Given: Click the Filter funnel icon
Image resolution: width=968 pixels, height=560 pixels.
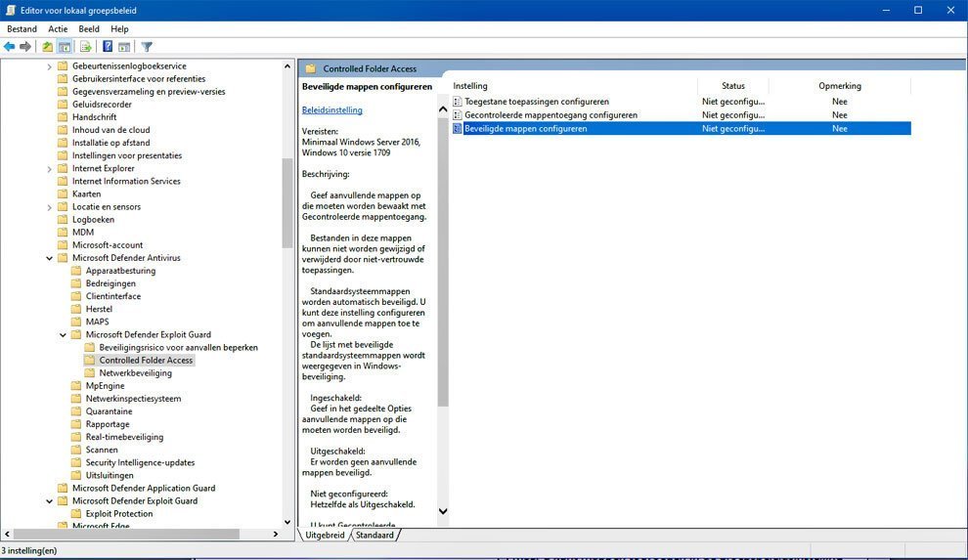Looking at the screenshot, I should [147, 47].
